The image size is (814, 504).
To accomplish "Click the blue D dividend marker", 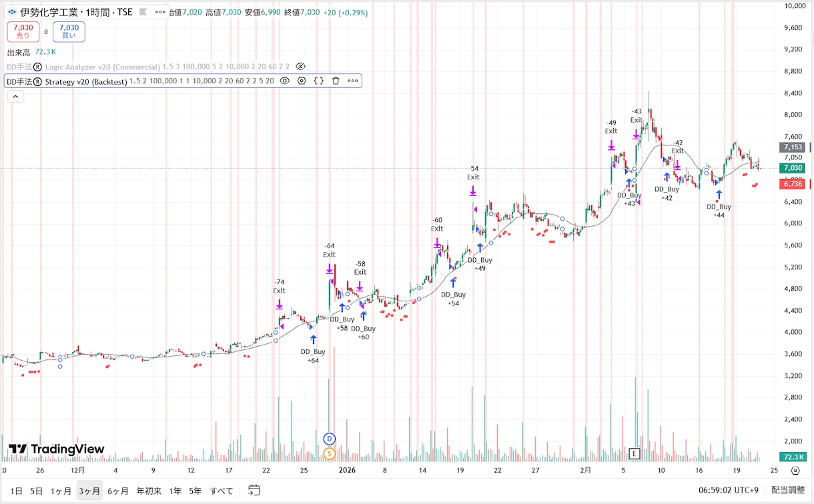I will pyautogui.click(x=329, y=439).
